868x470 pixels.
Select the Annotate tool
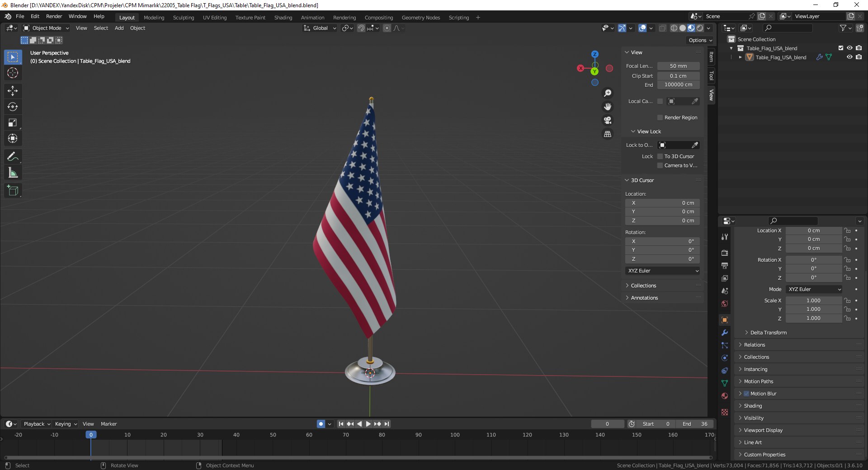click(13, 157)
